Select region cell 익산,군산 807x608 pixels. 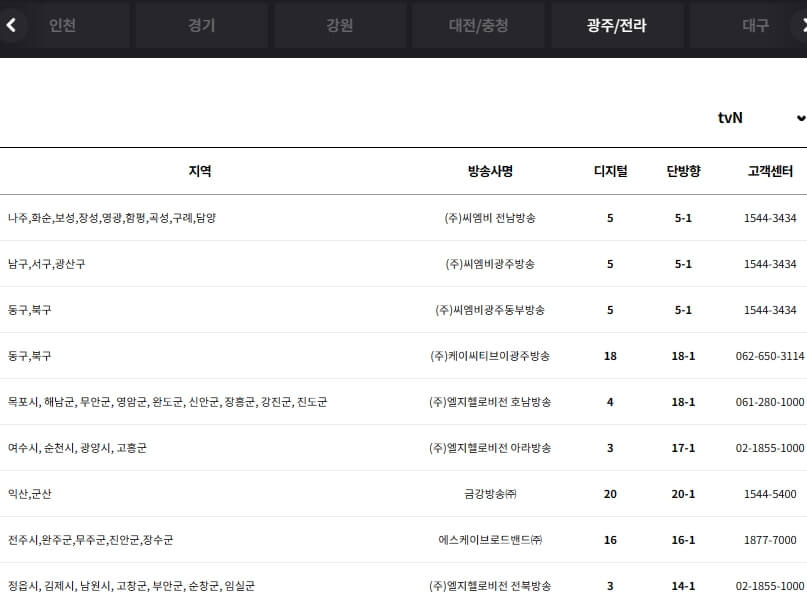pos(29,494)
